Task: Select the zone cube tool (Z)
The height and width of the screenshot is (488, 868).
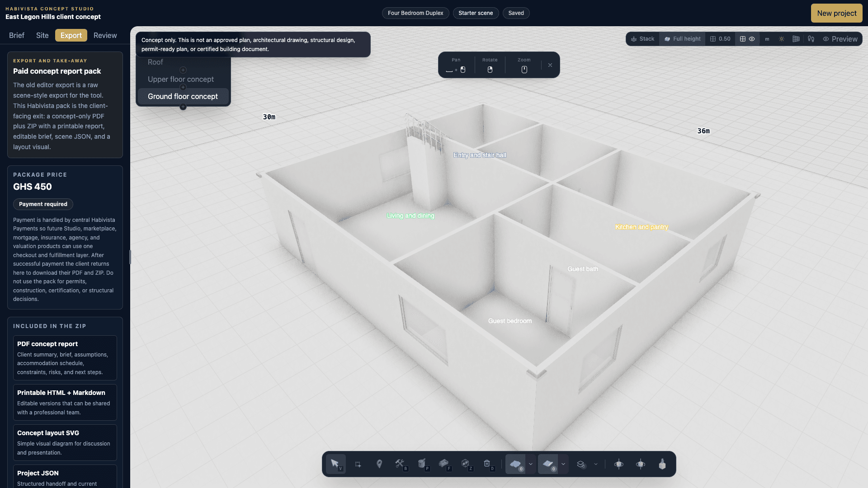Action: [x=466, y=464]
